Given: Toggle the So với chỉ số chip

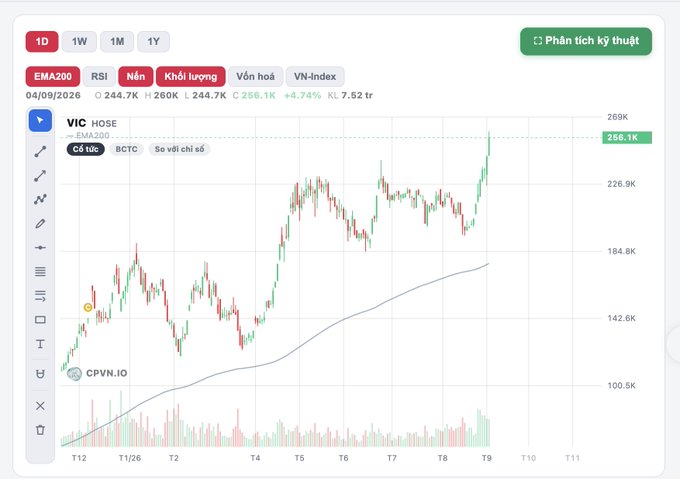Looking at the screenshot, I should pos(180,149).
